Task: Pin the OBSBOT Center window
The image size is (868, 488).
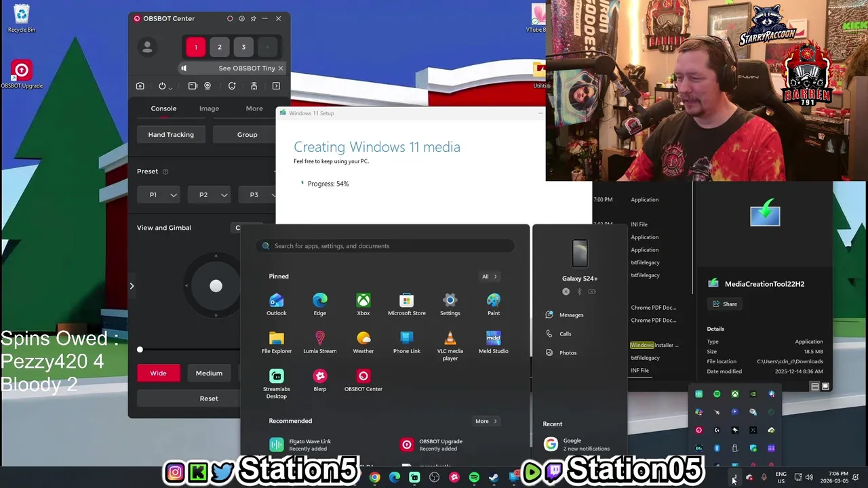Action: click(x=254, y=18)
